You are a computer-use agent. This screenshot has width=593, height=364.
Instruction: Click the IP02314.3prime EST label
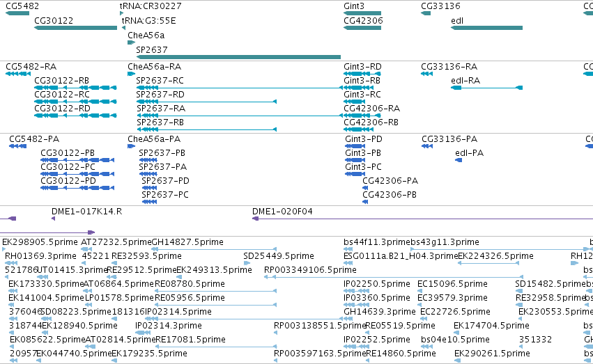pyautogui.click(x=169, y=326)
